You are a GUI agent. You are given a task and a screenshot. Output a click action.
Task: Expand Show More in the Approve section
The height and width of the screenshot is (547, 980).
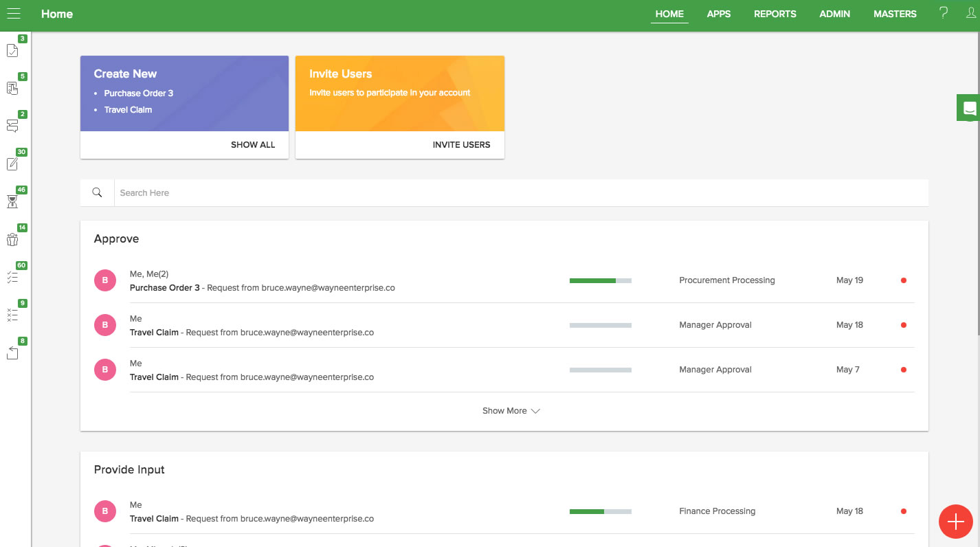511,411
